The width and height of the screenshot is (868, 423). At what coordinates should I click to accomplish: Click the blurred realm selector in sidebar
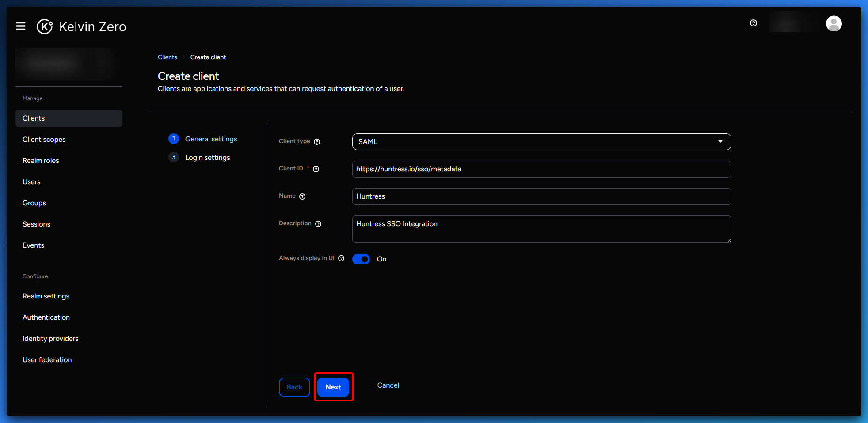[66, 64]
